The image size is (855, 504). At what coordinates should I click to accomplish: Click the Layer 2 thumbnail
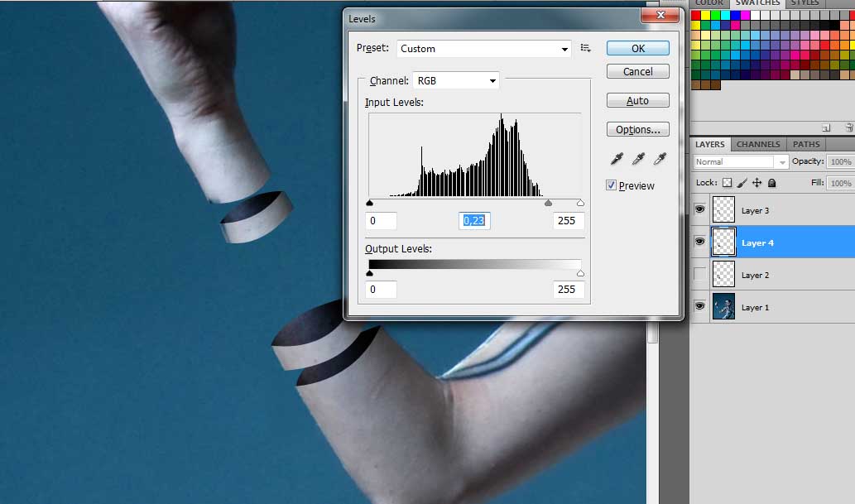tap(723, 275)
